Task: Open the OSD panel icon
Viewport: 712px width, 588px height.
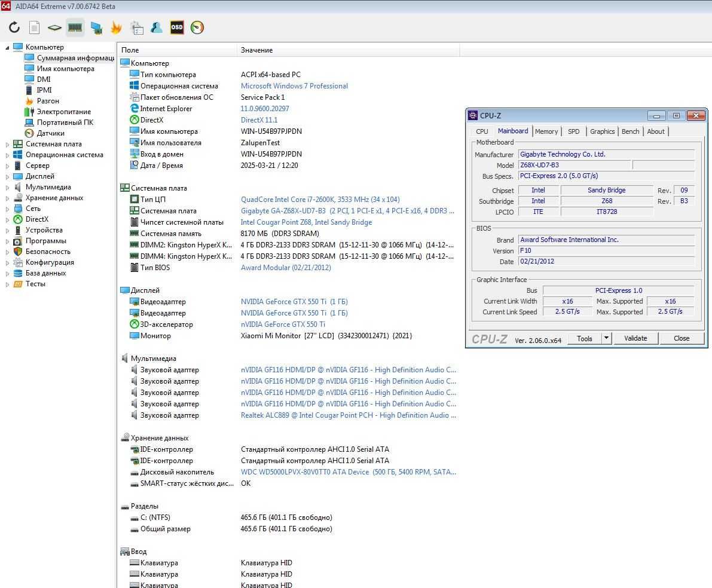Action: 176,27
